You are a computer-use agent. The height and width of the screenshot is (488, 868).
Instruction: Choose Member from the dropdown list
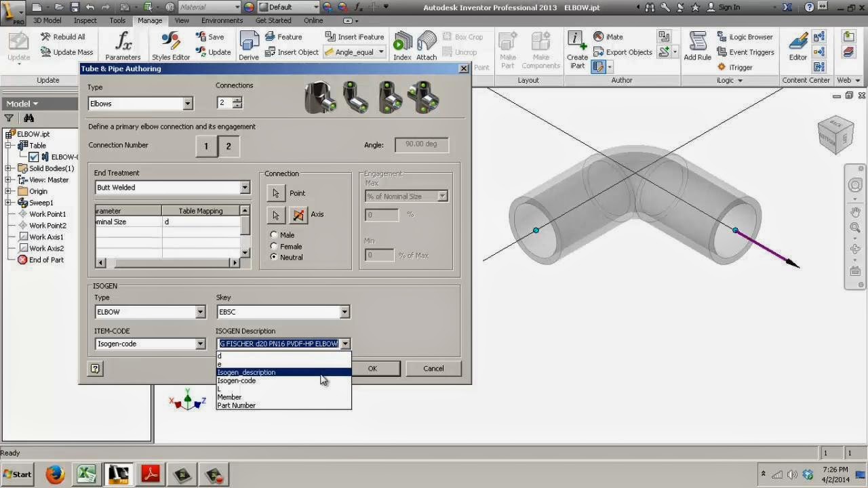point(283,397)
